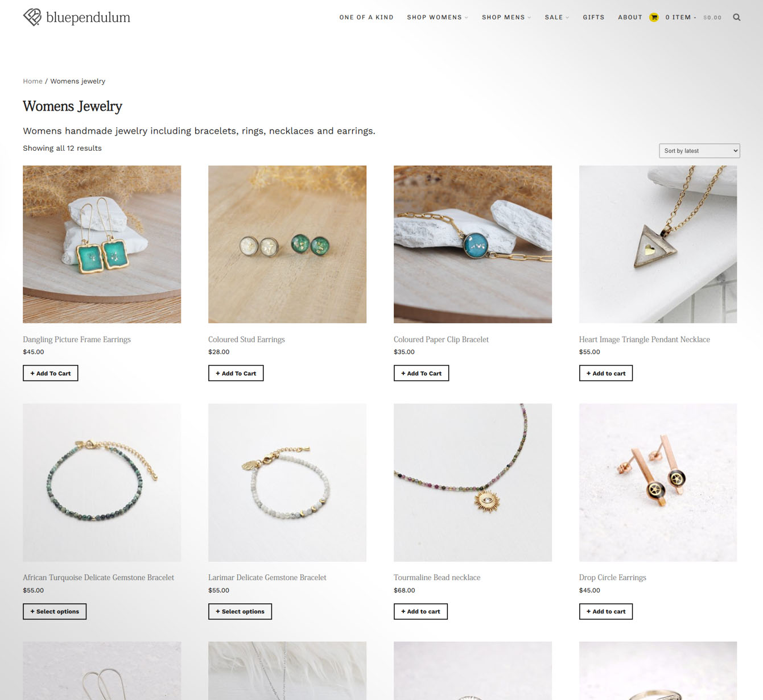Open the Heart Image Triangle Pendant photo
763x700 pixels.
(658, 245)
